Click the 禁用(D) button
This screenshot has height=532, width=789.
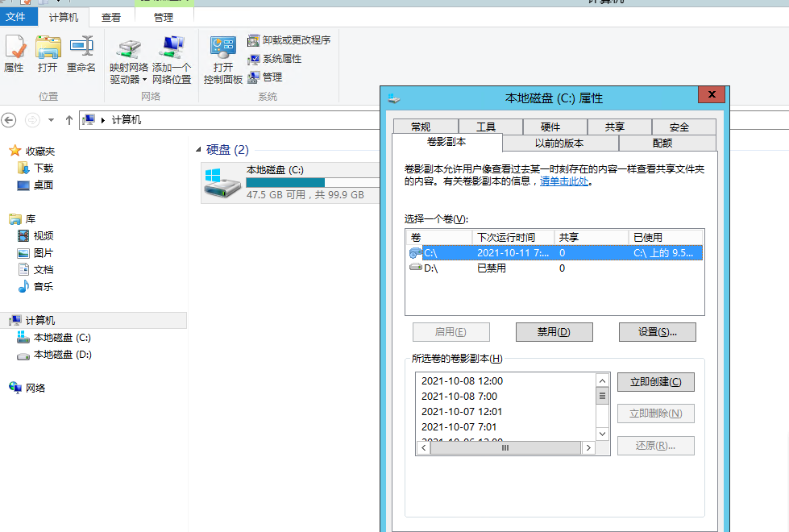pos(554,332)
